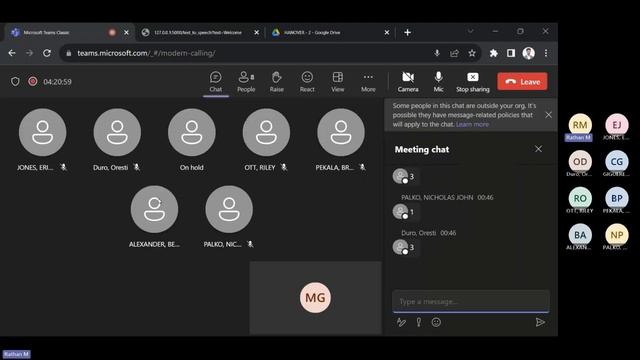Image resolution: width=640 pixels, height=360 pixels.
Task: Go back in browser history
Action: [x=12, y=53]
